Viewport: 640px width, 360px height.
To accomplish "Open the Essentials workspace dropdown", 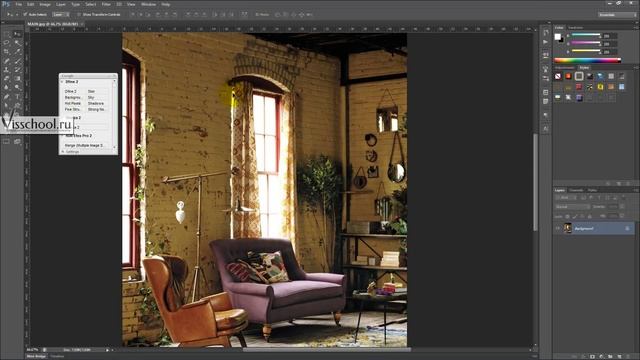I will tap(617, 15).
